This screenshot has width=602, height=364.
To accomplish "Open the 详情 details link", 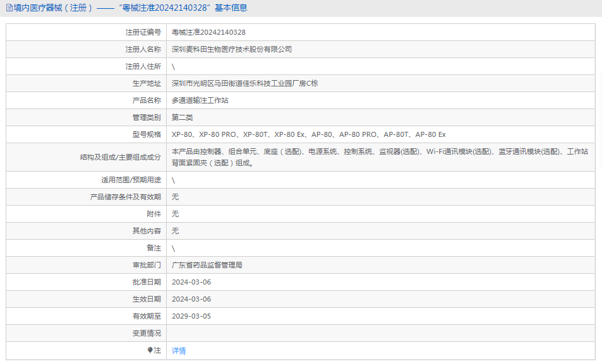I will (x=179, y=351).
